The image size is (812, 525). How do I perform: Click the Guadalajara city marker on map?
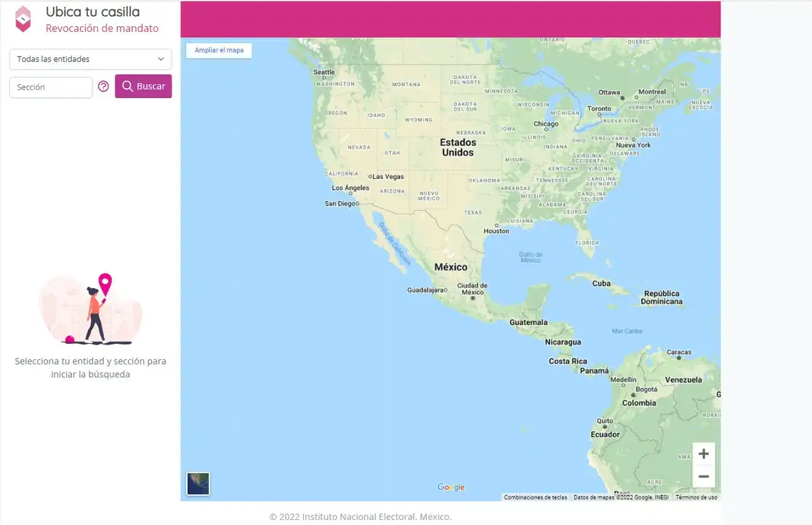click(x=446, y=290)
